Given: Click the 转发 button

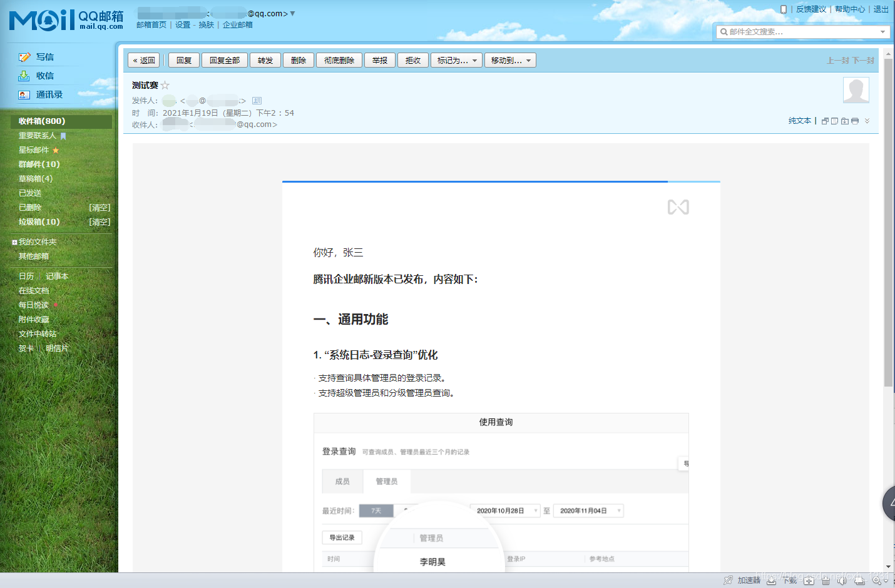Looking at the screenshot, I should pyautogui.click(x=265, y=60).
